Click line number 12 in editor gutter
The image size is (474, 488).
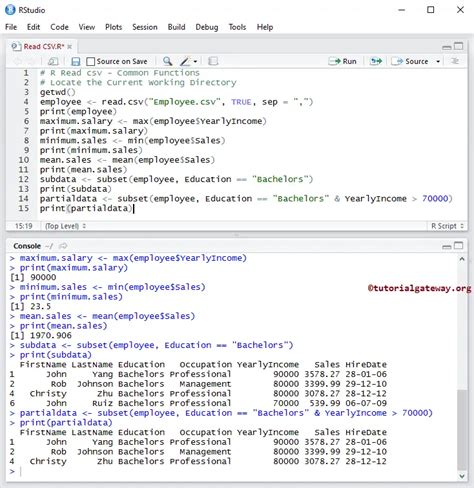(x=24, y=179)
